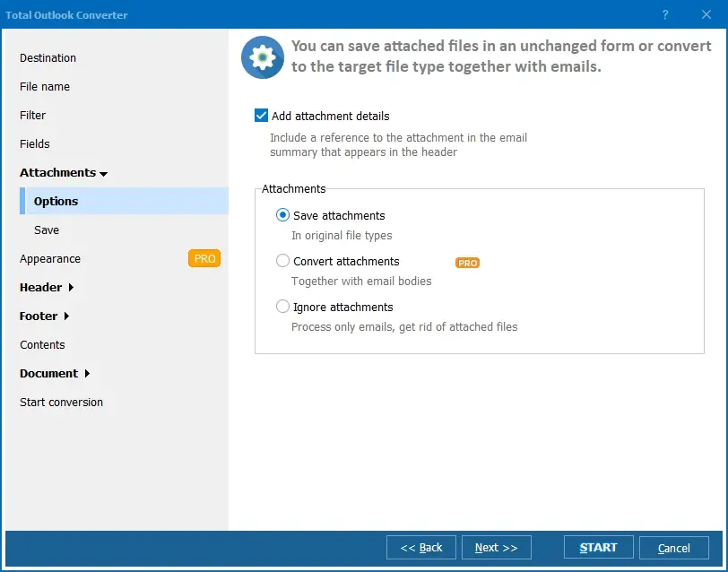Go to the Filter section
The width and height of the screenshot is (728, 572).
[32, 115]
